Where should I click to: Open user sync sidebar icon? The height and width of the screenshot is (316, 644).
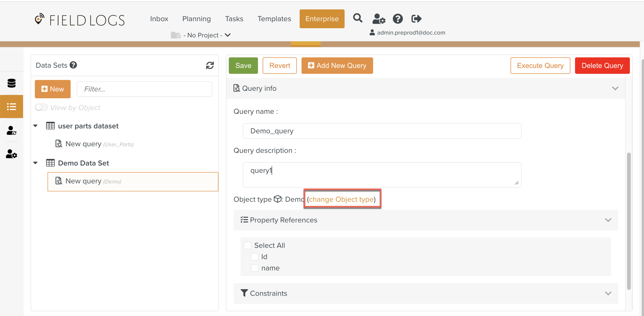(12, 130)
